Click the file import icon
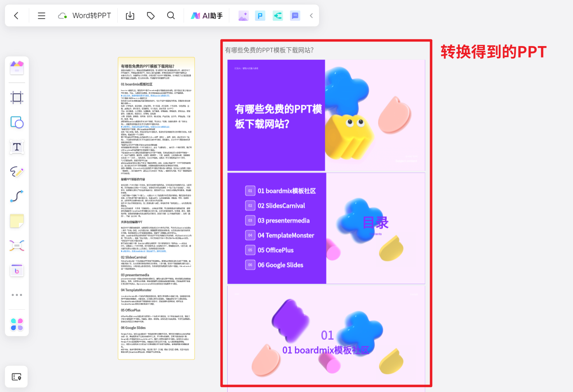 (130, 15)
